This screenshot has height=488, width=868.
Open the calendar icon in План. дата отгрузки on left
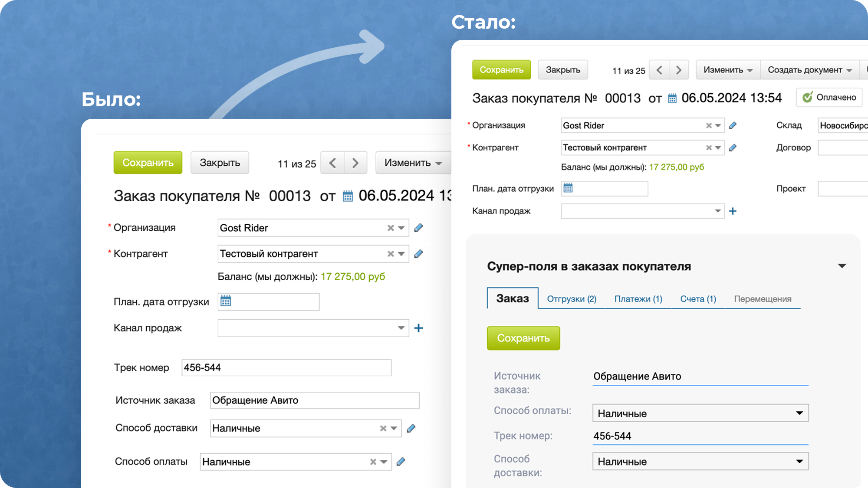click(x=226, y=301)
